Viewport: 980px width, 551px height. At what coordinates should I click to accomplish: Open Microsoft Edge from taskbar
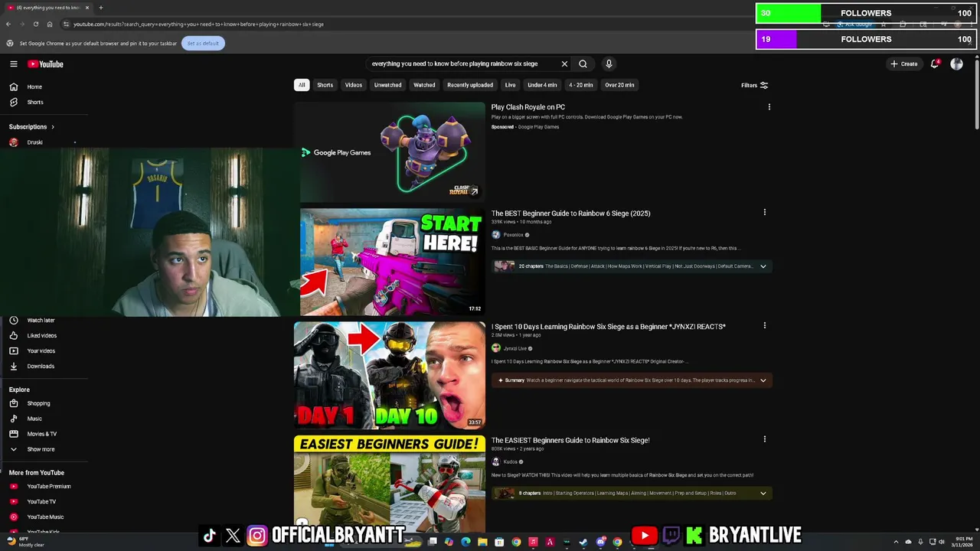coord(465,542)
